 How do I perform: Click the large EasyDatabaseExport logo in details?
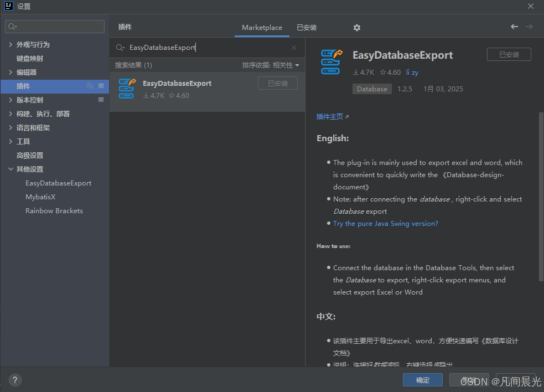click(331, 62)
